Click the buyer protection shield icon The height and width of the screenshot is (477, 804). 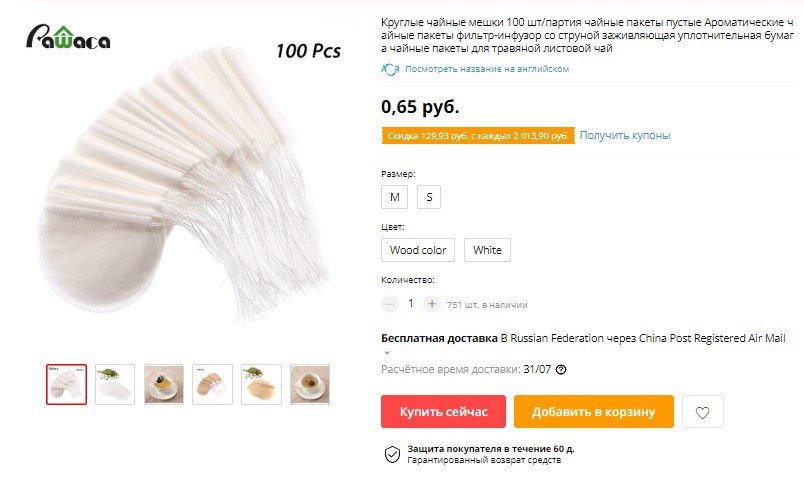pyautogui.click(x=392, y=454)
